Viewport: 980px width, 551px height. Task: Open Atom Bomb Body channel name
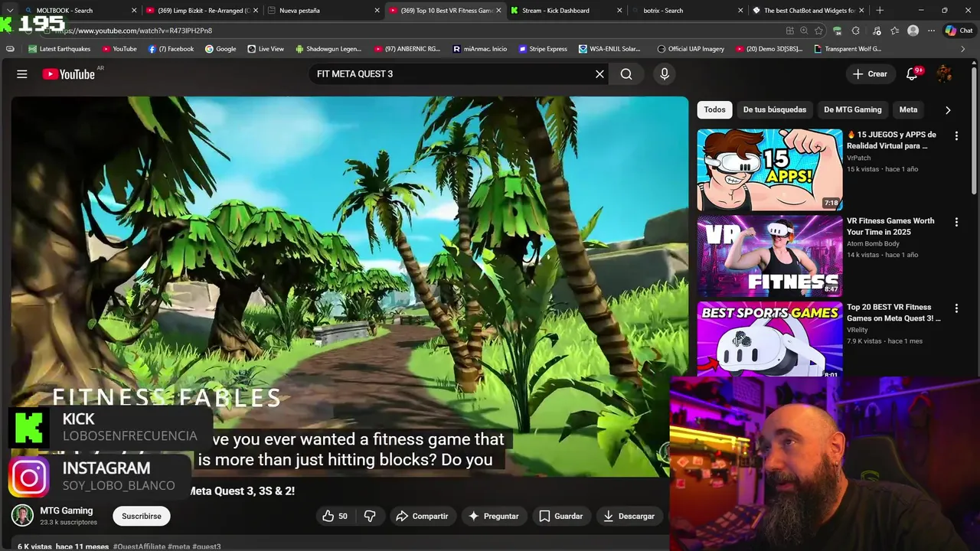[873, 244]
